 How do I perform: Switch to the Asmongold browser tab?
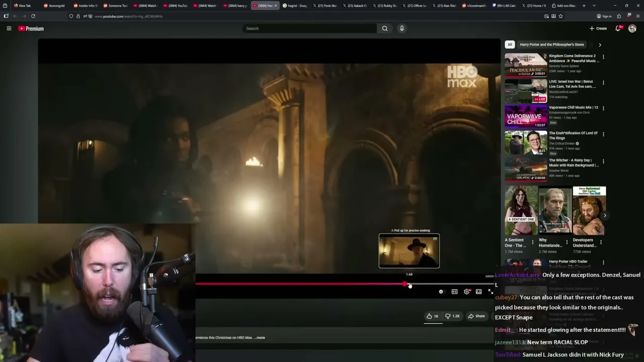(x=54, y=6)
